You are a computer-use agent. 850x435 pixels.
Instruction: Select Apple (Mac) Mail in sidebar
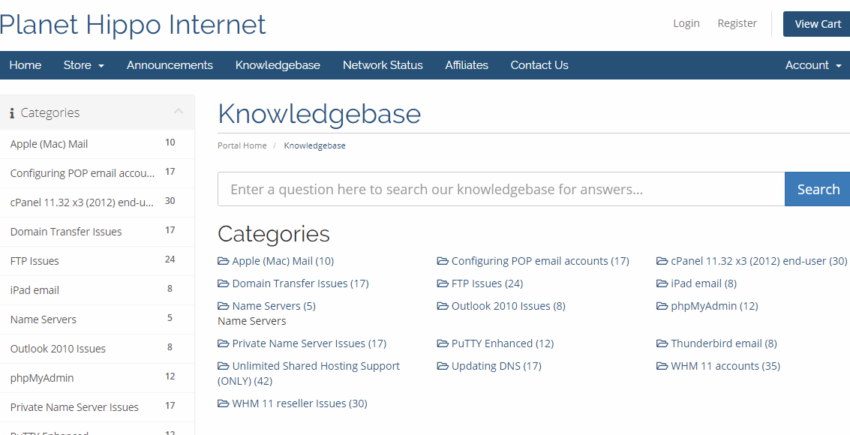(x=97, y=144)
